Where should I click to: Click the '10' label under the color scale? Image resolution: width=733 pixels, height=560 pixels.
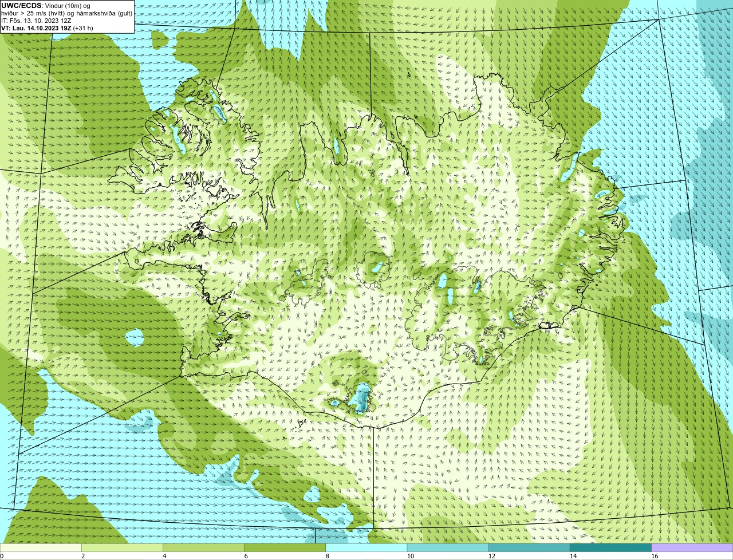pyautogui.click(x=410, y=556)
